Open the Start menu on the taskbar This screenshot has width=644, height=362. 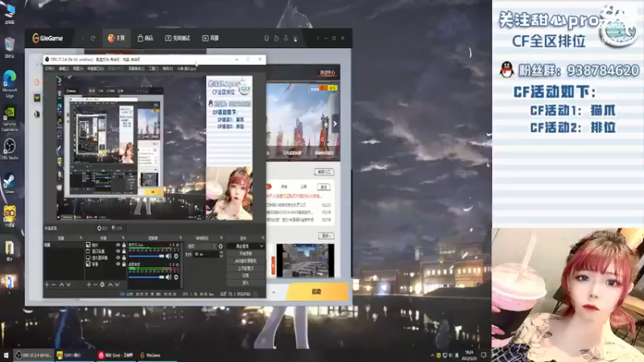6,355
